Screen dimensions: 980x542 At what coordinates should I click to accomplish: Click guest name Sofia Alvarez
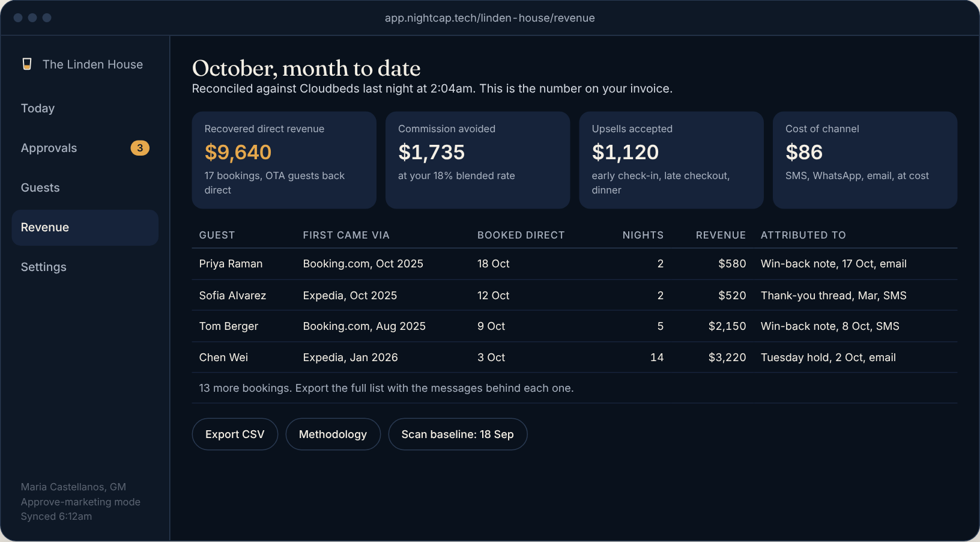tap(232, 296)
